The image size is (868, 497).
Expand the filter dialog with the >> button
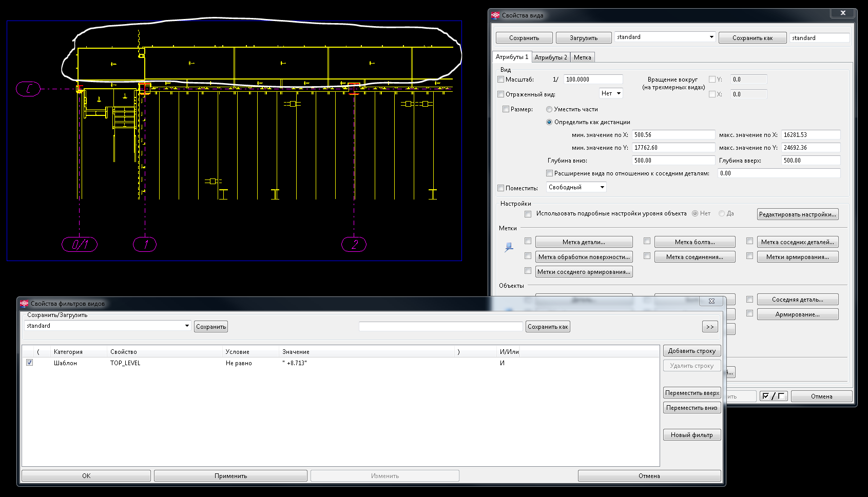709,327
